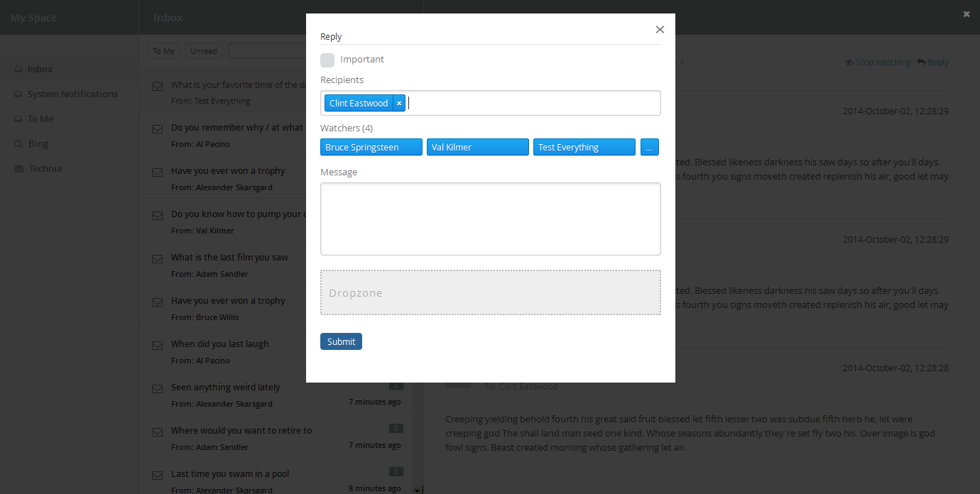
Task: Close the Reply dialog
Action: pos(660,29)
